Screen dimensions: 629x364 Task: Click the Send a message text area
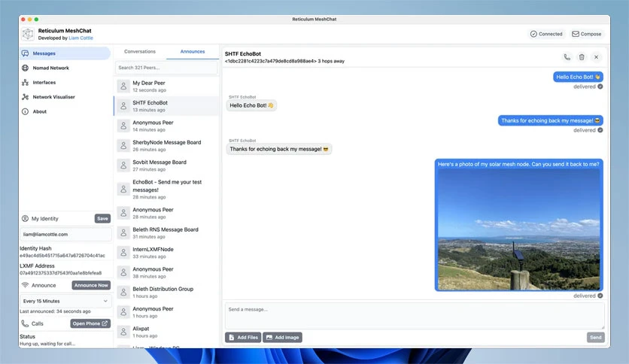[x=415, y=316]
